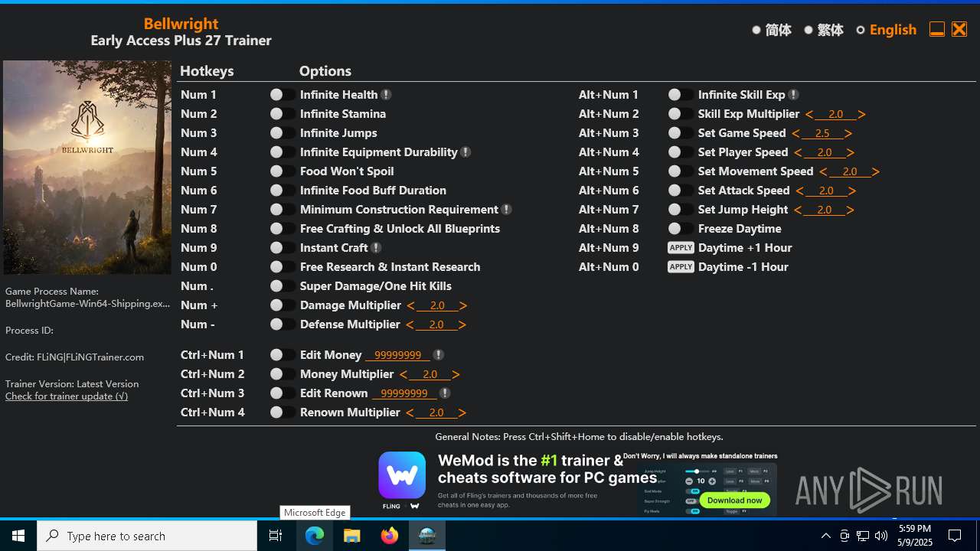Increase the Damage Multiplier value
980x551 pixels.
[x=463, y=305]
